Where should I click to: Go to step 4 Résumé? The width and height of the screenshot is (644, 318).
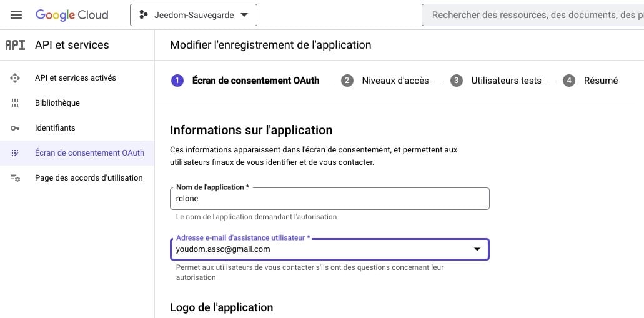click(x=590, y=81)
